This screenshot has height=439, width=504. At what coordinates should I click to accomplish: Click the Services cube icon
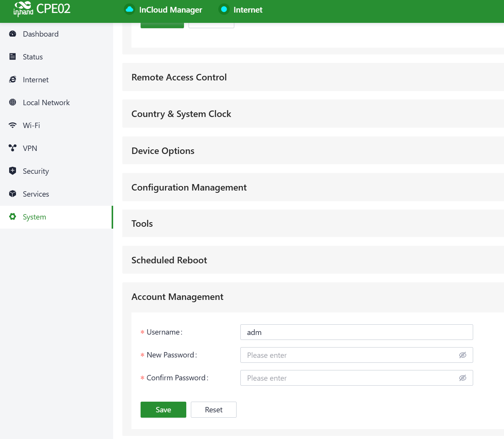pyautogui.click(x=13, y=194)
